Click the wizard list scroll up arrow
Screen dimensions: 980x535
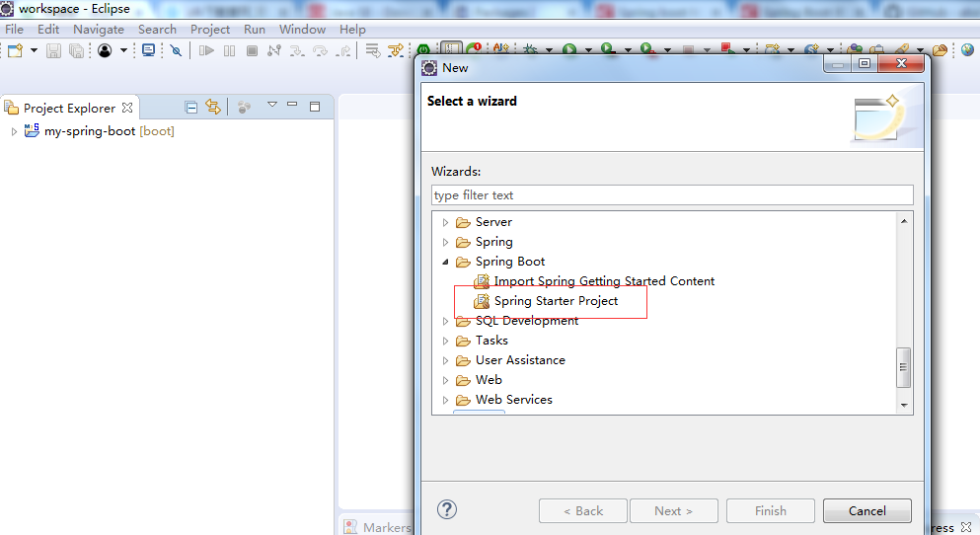pyautogui.click(x=904, y=221)
